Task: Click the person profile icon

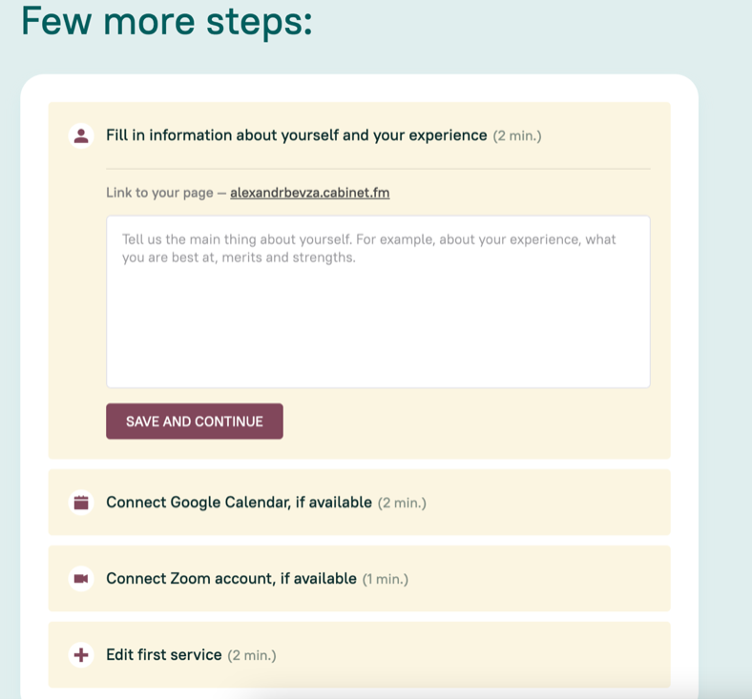Action: (81, 135)
